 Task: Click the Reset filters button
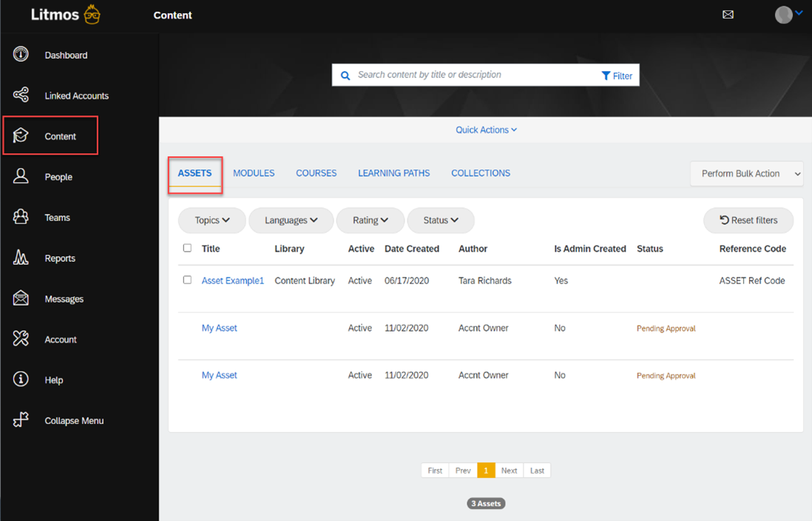748,221
